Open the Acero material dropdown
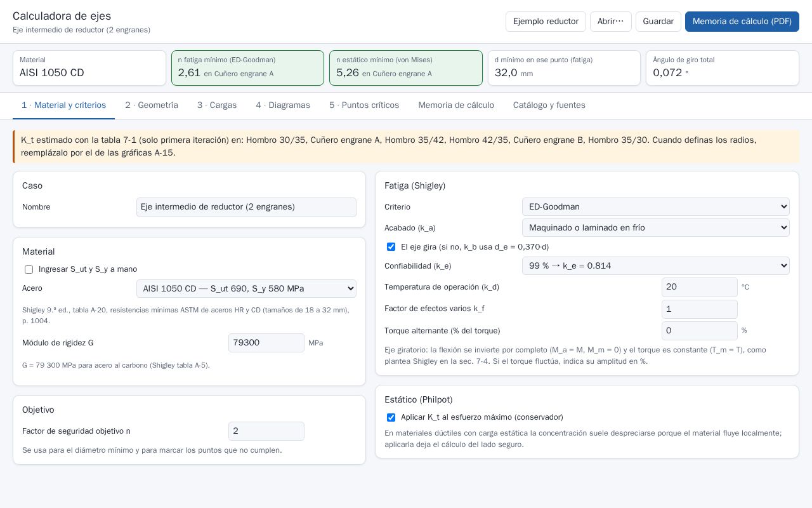 coord(246,288)
